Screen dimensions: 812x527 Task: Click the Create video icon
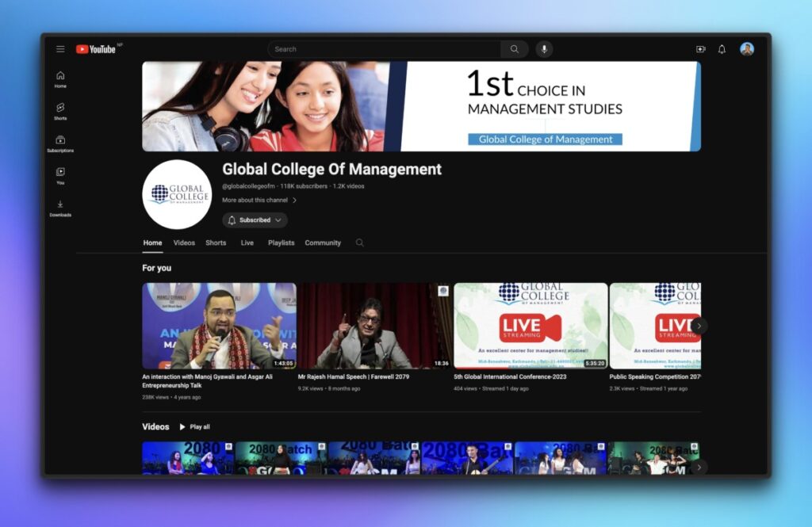pos(699,48)
